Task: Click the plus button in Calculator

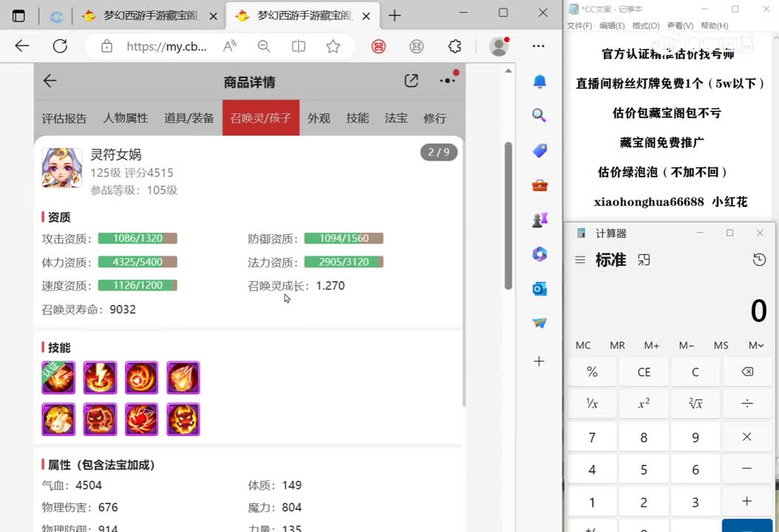Action: coord(747,502)
